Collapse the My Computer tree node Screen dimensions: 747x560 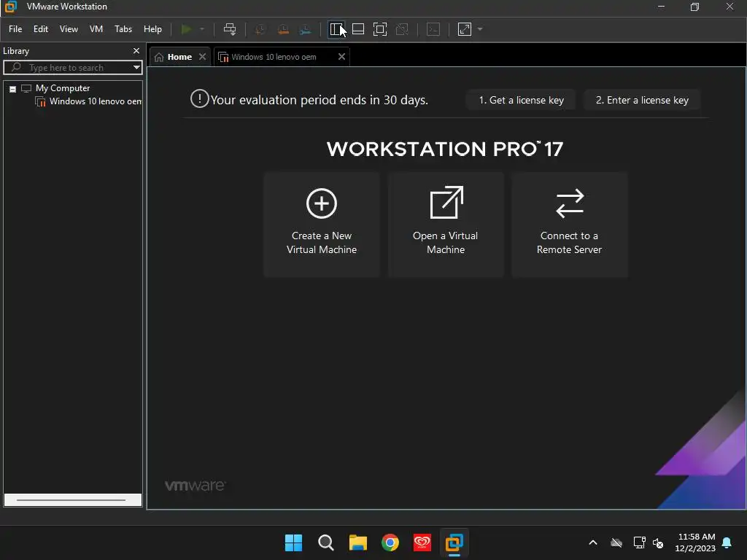(13, 89)
